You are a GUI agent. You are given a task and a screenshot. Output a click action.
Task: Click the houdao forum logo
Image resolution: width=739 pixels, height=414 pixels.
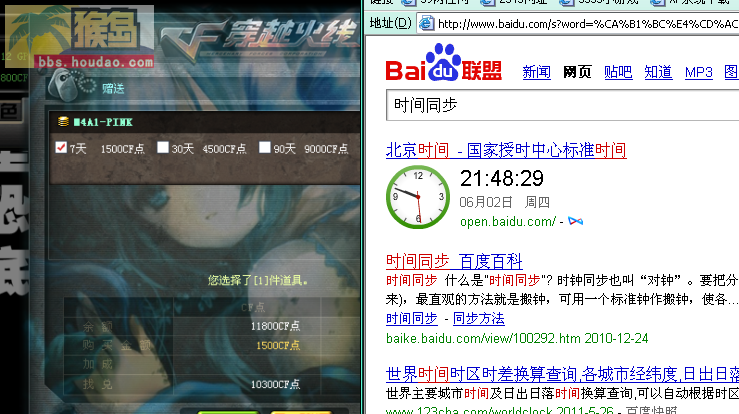click(79, 37)
